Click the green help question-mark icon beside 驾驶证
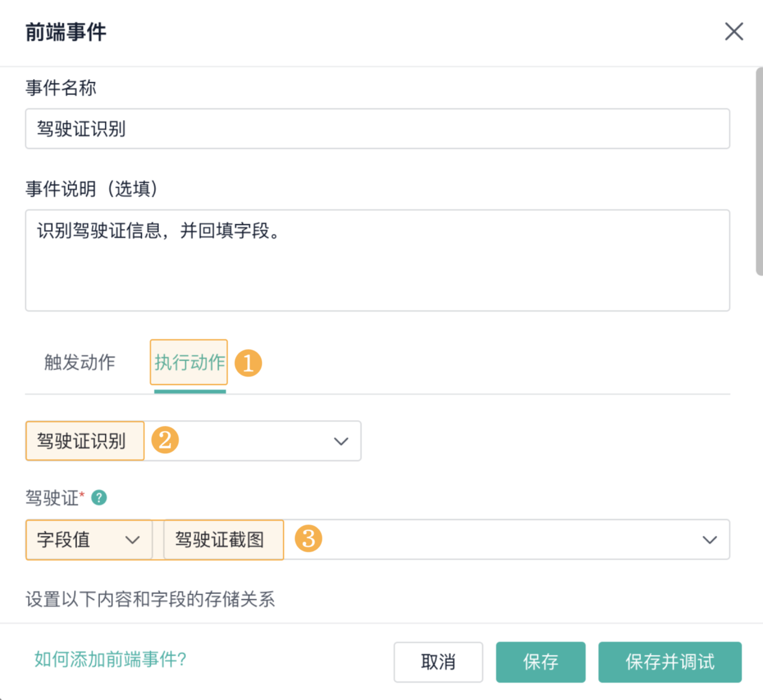 (99, 497)
